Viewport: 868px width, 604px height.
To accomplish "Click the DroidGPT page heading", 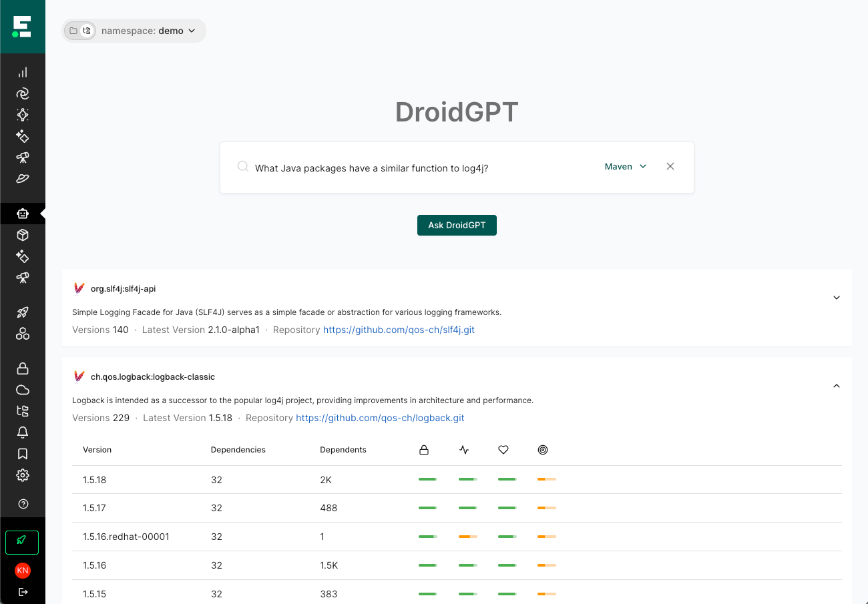I will [457, 112].
